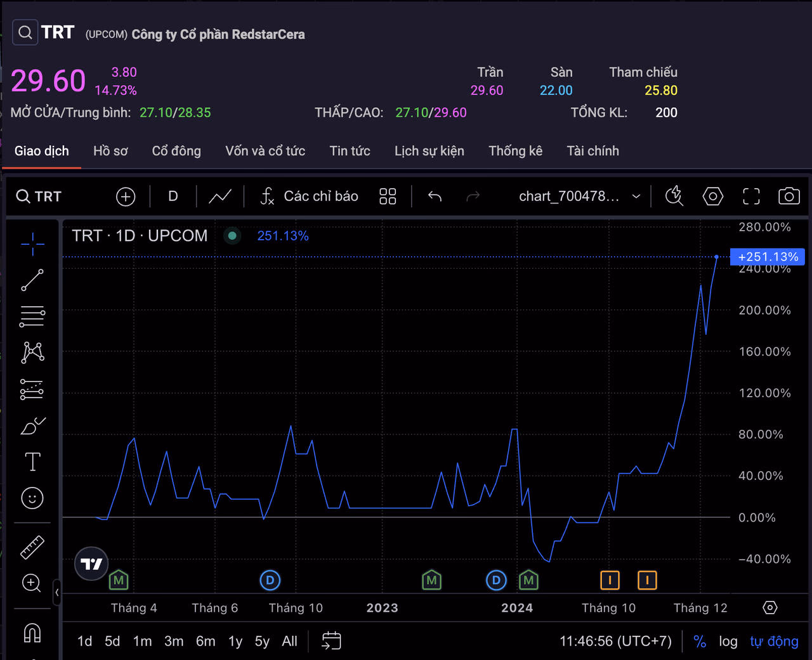Image resolution: width=812 pixels, height=660 pixels.
Task: Choose the text annotation tool
Action: pos(32,462)
